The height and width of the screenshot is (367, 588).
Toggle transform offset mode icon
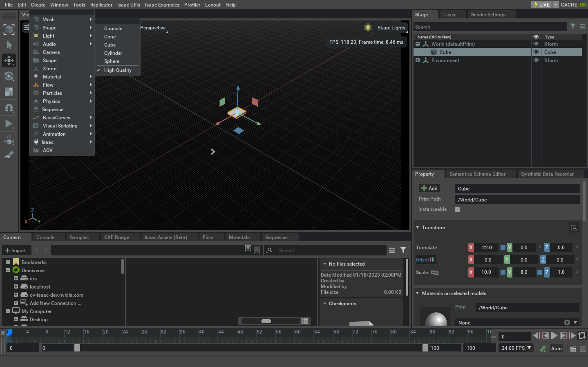click(x=574, y=228)
